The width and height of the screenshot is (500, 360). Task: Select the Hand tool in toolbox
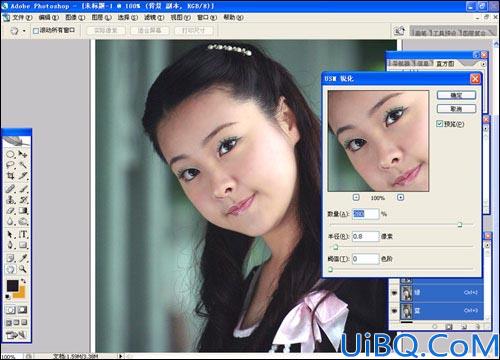point(11,269)
